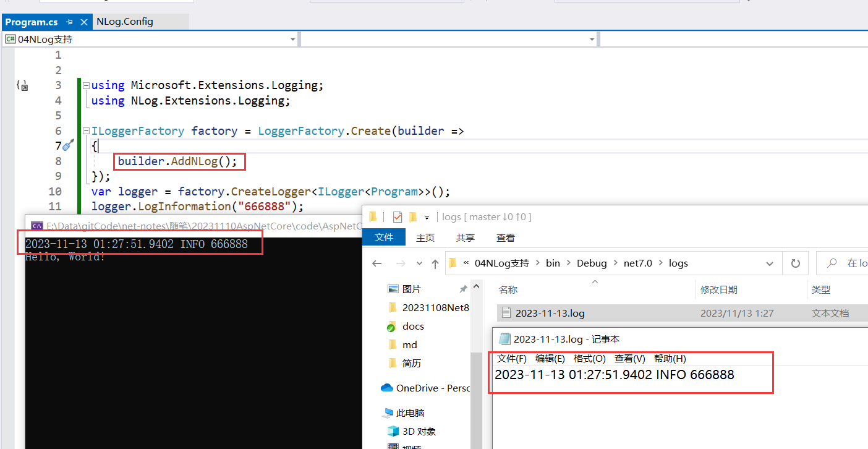Close the Program.cs editor tab
The image size is (868, 449).
(x=84, y=22)
